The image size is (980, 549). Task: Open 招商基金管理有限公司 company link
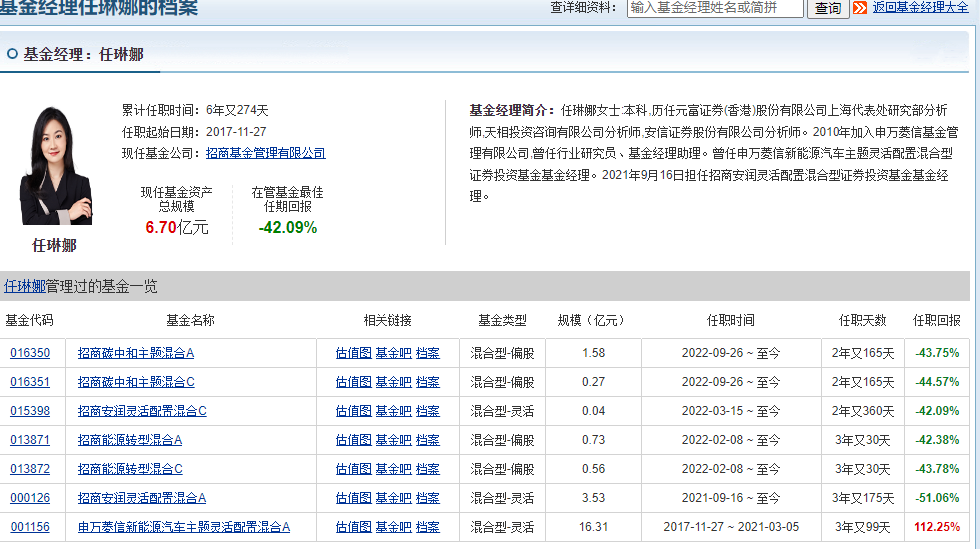point(265,153)
